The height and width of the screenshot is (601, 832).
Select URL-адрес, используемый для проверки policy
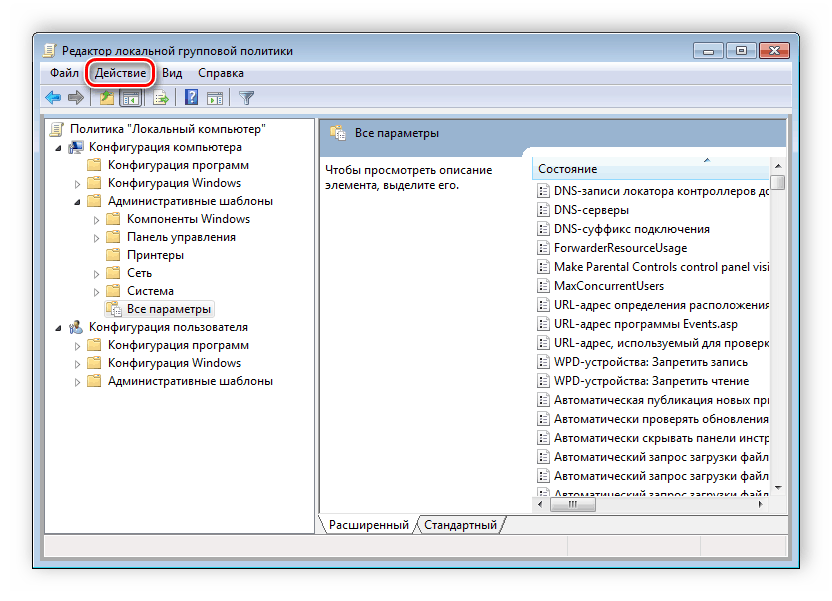tap(661, 343)
